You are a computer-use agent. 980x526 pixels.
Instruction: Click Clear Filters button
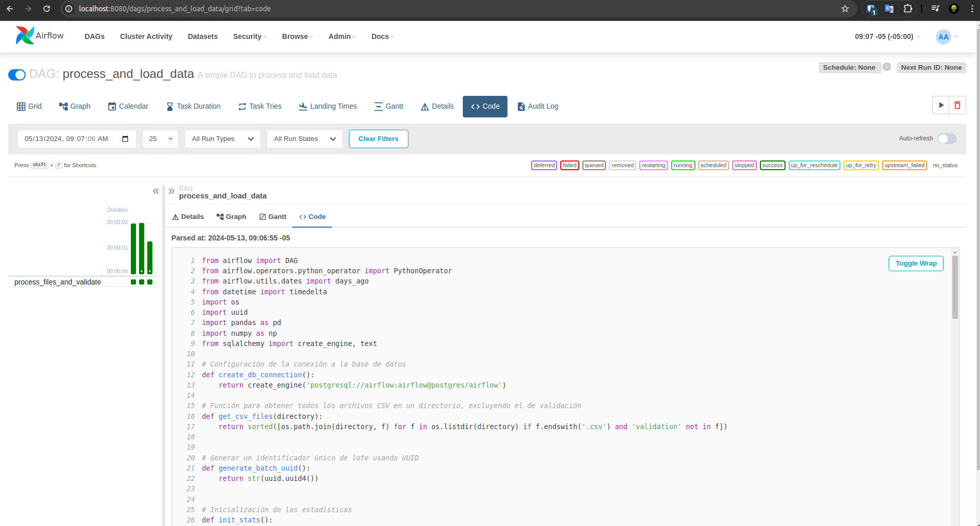[x=379, y=139]
